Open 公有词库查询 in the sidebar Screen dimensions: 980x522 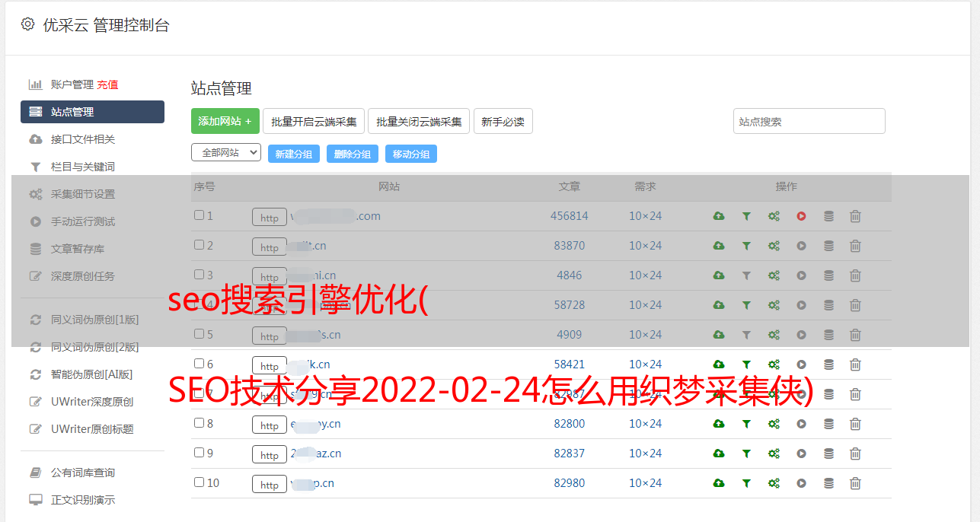[x=83, y=473]
